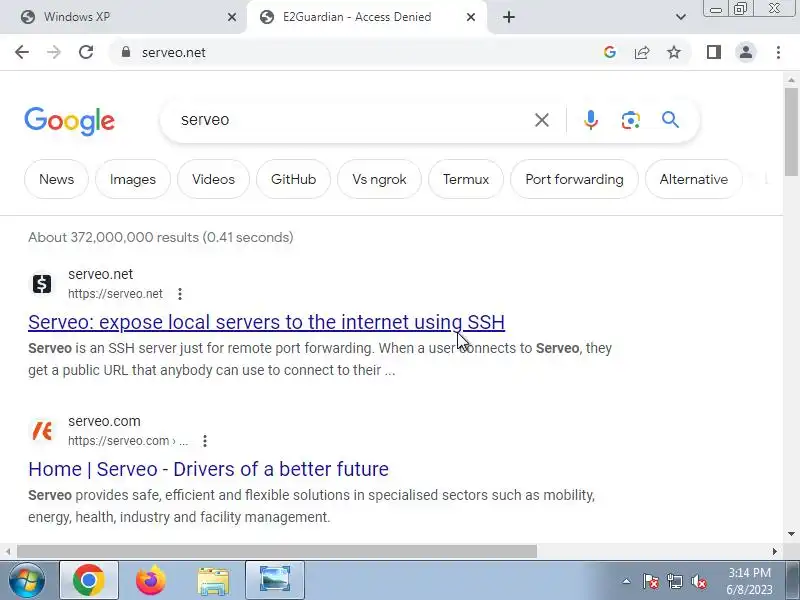Select the Alternative chip
This screenshot has height=600, width=800.
pos(694,179)
